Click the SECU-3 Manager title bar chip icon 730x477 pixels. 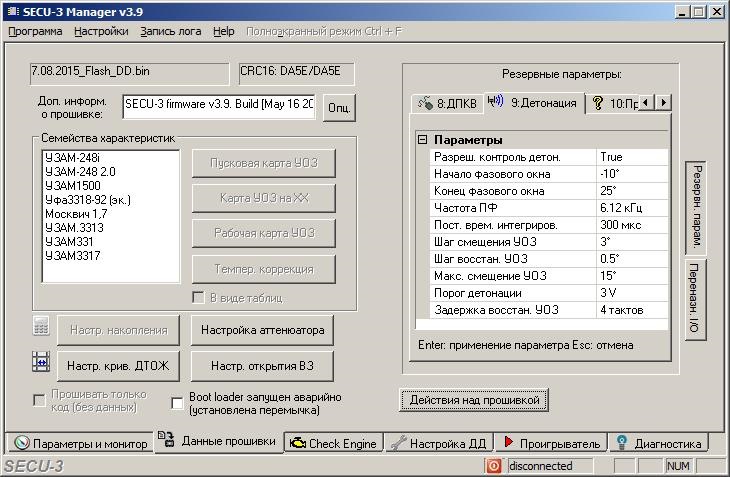(x=13, y=11)
